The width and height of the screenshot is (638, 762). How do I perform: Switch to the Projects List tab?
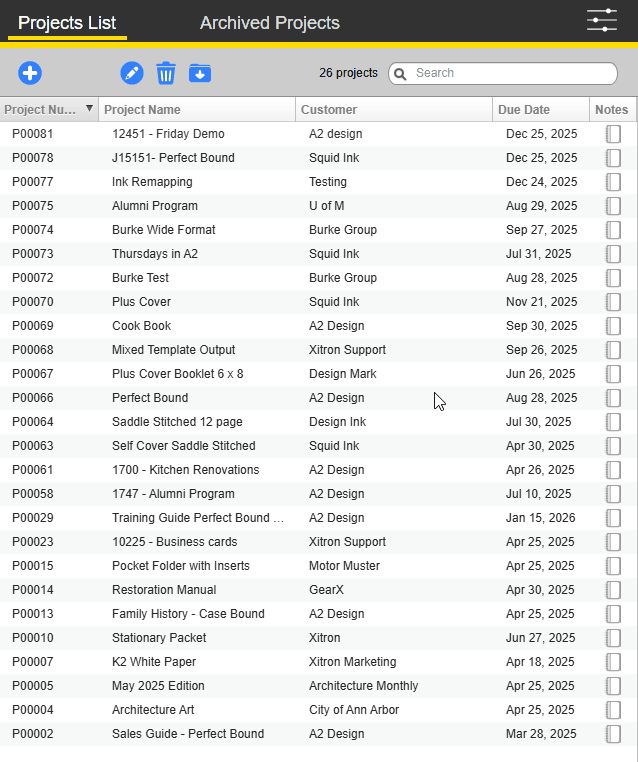[67, 23]
